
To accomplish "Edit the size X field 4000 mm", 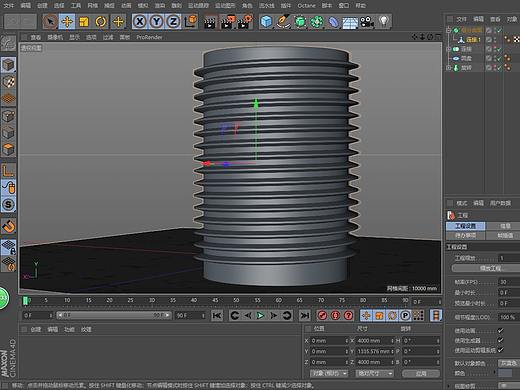I will click(374, 341).
